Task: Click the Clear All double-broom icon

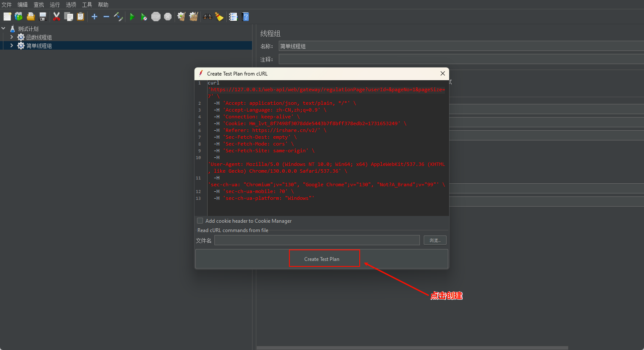Action: [194, 17]
